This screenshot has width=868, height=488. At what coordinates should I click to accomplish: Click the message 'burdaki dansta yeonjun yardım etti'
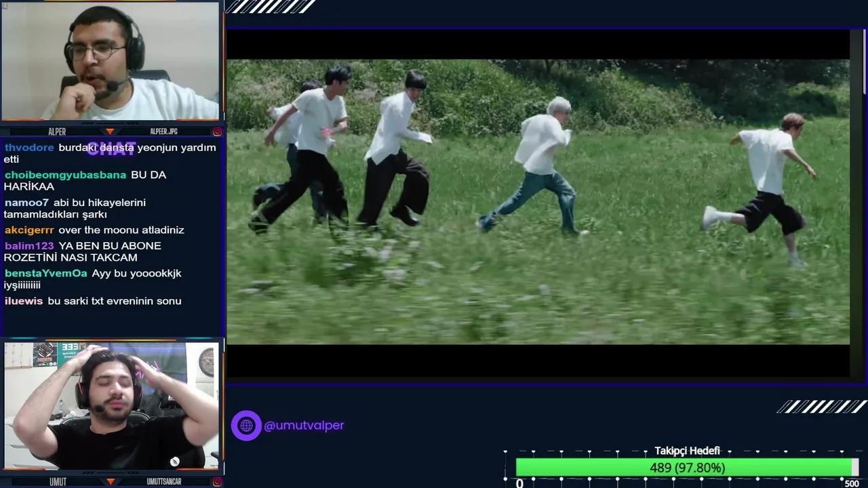pos(110,153)
